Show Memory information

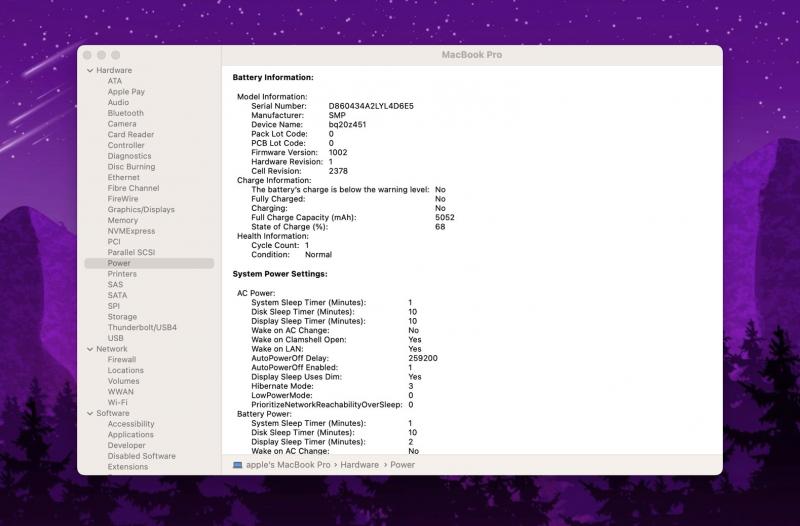(x=122, y=220)
